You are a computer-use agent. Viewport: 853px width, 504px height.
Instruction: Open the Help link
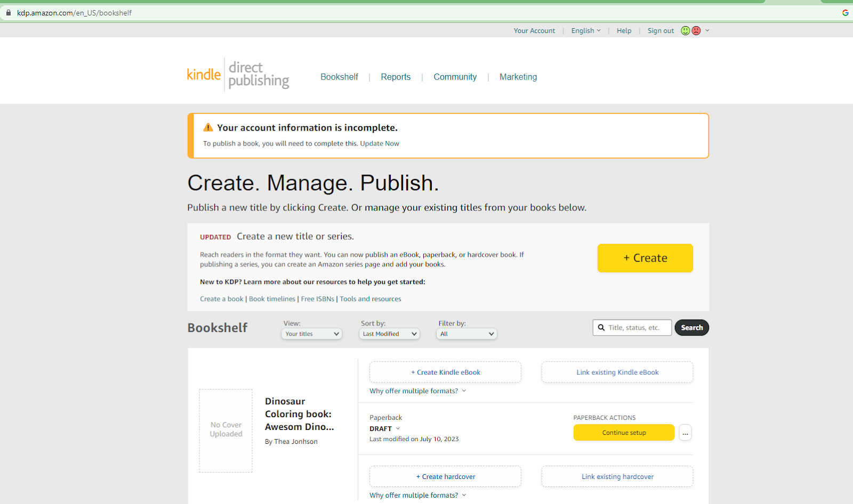tap(624, 31)
